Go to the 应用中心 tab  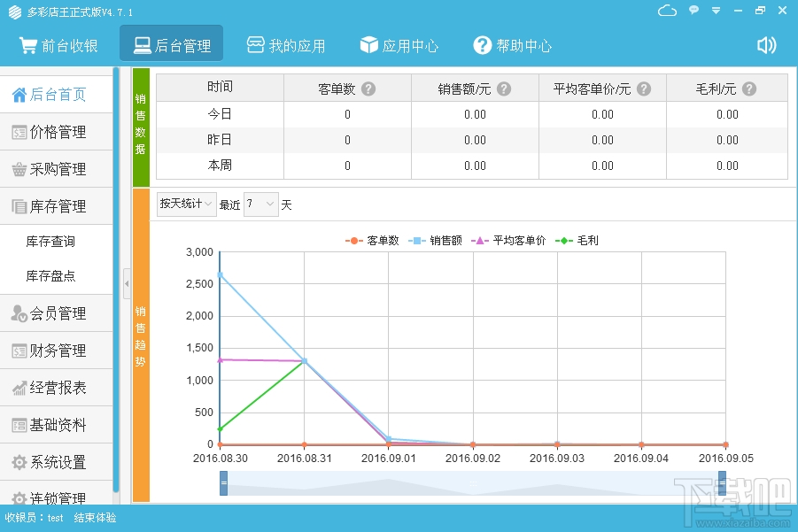399,46
